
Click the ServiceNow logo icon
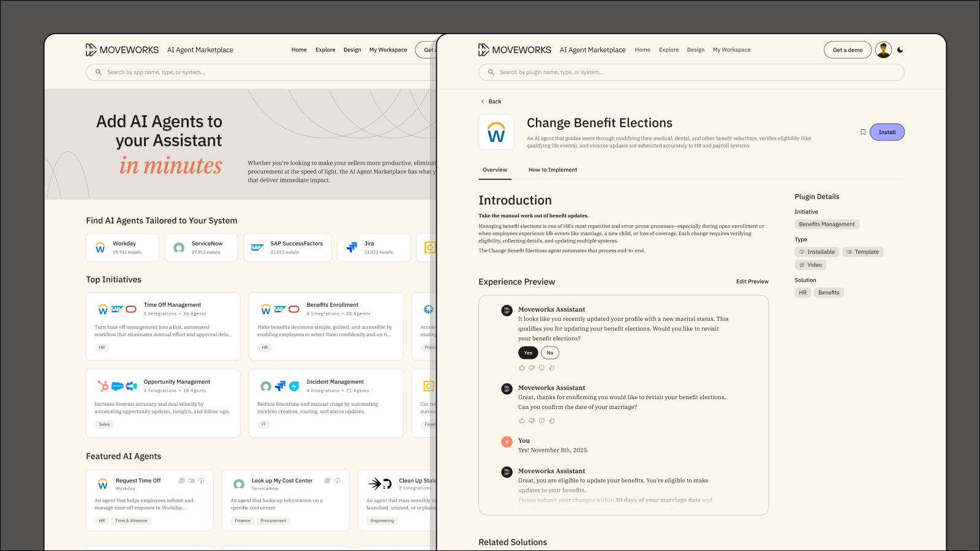pos(179,247)
